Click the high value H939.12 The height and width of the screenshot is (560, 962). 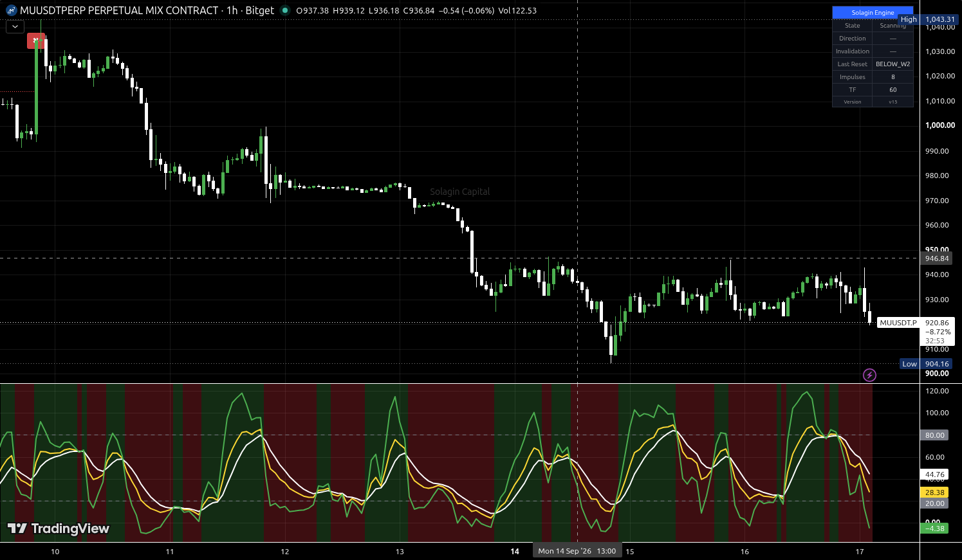tap(349, 10)
